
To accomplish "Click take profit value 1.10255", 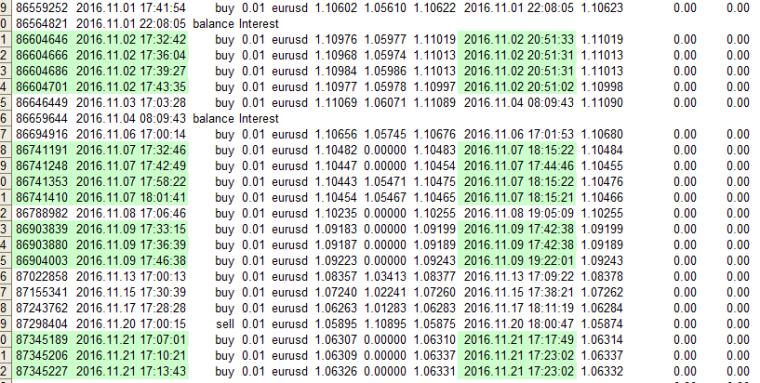I will [435, 213].
